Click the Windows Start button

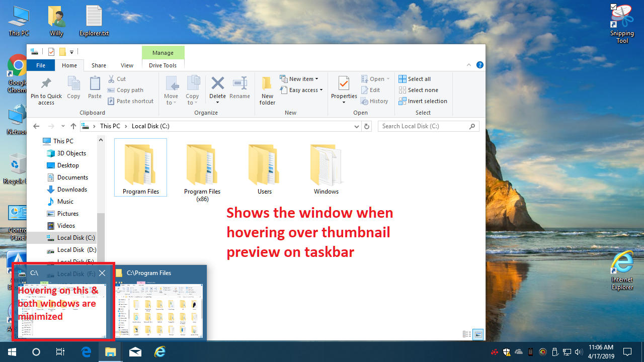pyautogui.click(x=12, y=352)
